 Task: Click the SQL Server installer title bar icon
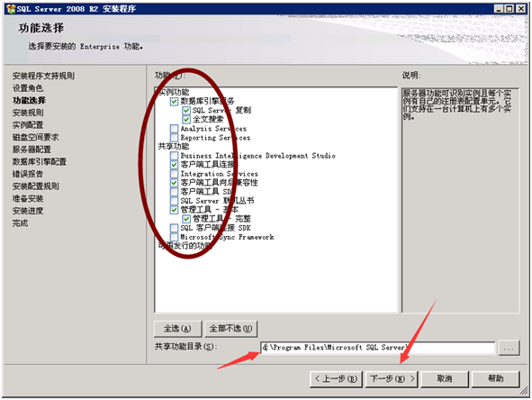tap(11, 9)
